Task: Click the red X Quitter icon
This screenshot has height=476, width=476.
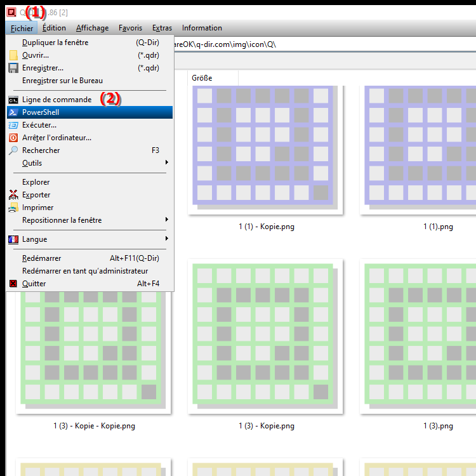Action: [13, 284]
